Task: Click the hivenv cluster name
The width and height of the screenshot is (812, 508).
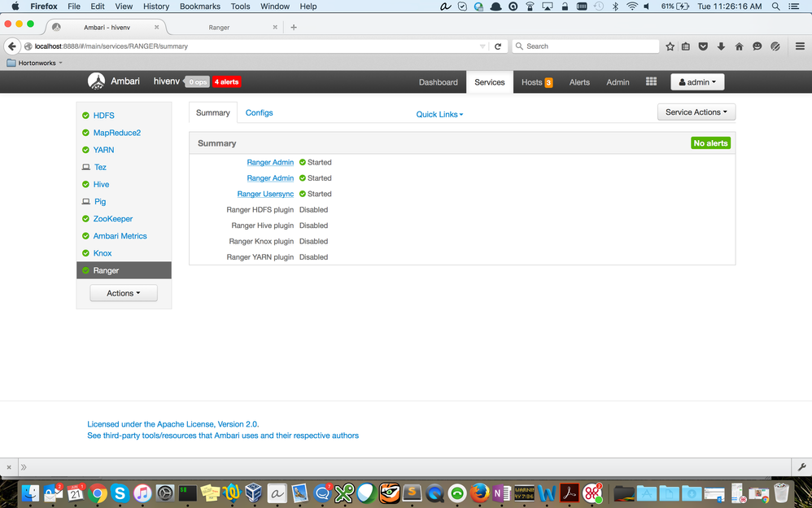Action: 166,81
